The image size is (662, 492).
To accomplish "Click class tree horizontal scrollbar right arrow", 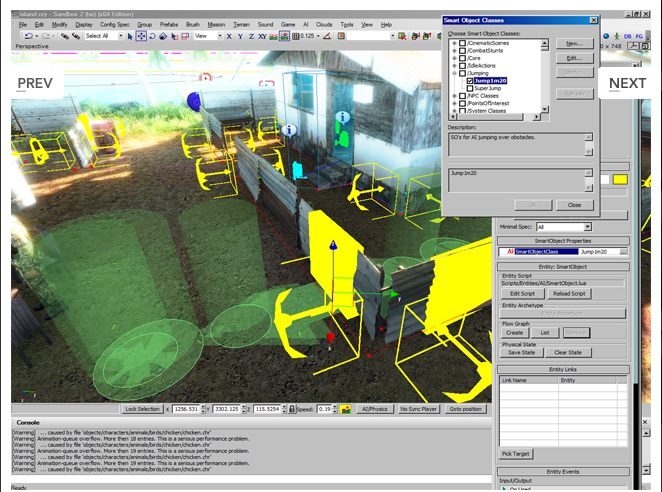I will [537, 117].
